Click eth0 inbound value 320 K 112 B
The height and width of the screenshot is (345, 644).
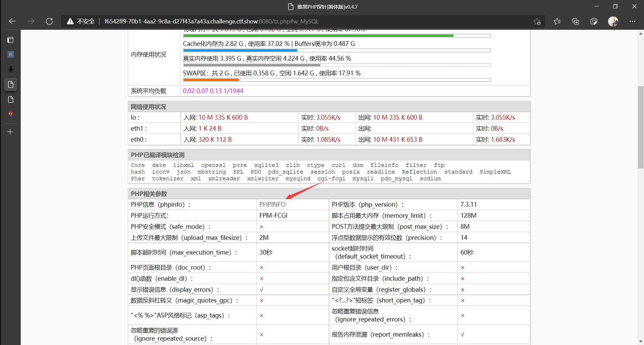coord(215,140)
